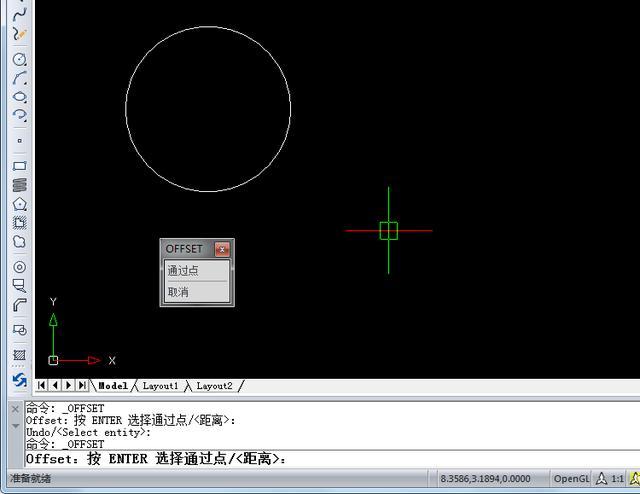Image resolution: width=640 pixels, height=494 pixels.
Task: Close the OFFSET popup window
Action: pyautogui.click(x=222, y=249)
